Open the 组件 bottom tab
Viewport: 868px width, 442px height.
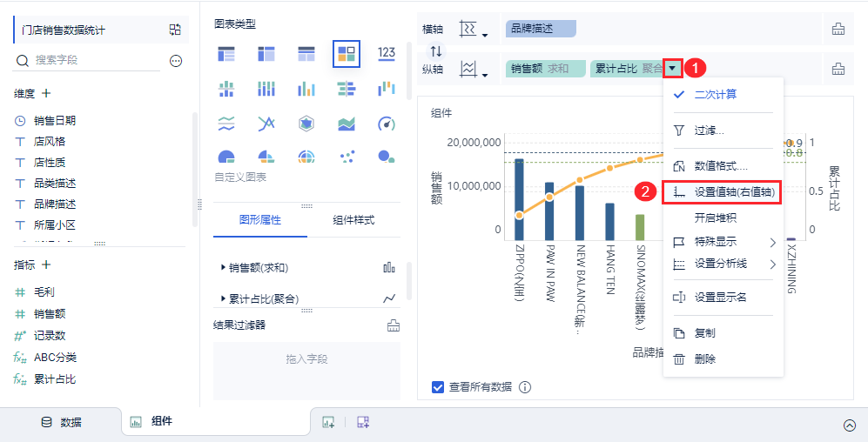(216, 421)
